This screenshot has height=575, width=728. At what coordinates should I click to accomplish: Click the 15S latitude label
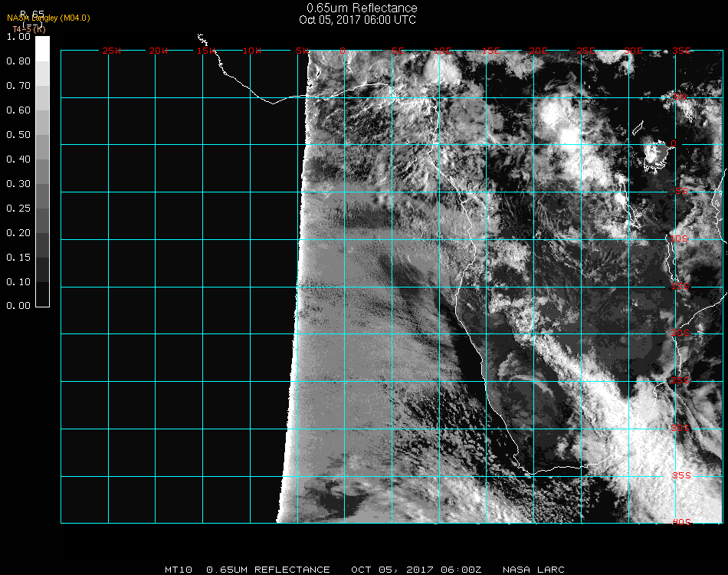pyautogui.click(x=680, y=286)
